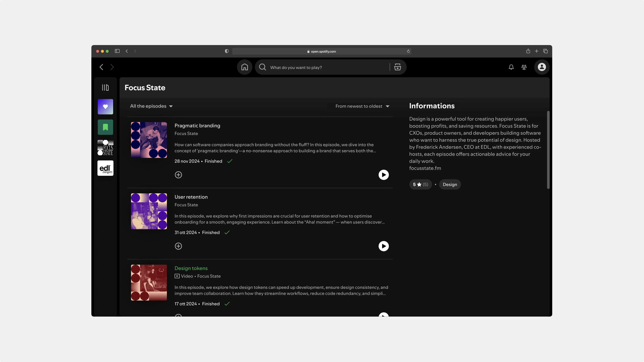The image size is (644, 362).
Task: Expand the All the episodes filter
Action: pos(151,106)
